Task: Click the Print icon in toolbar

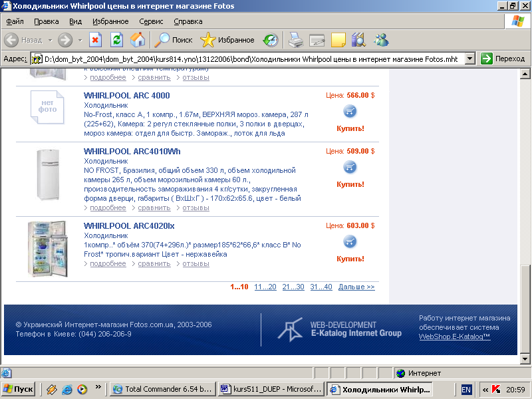Action: 295,40
